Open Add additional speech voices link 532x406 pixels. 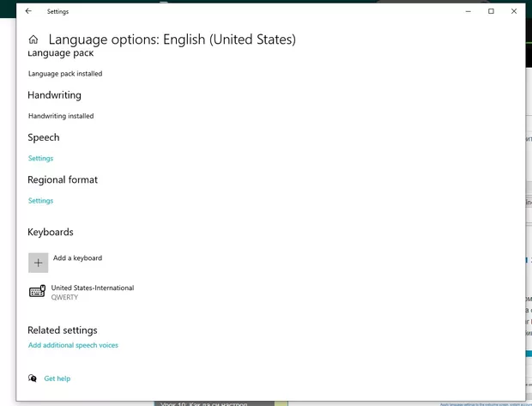click(73, 345)
